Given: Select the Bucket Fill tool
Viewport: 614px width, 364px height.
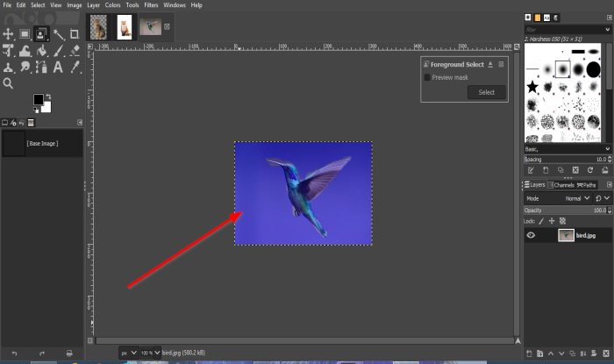Looking at the screenshot, I should 41,51.
